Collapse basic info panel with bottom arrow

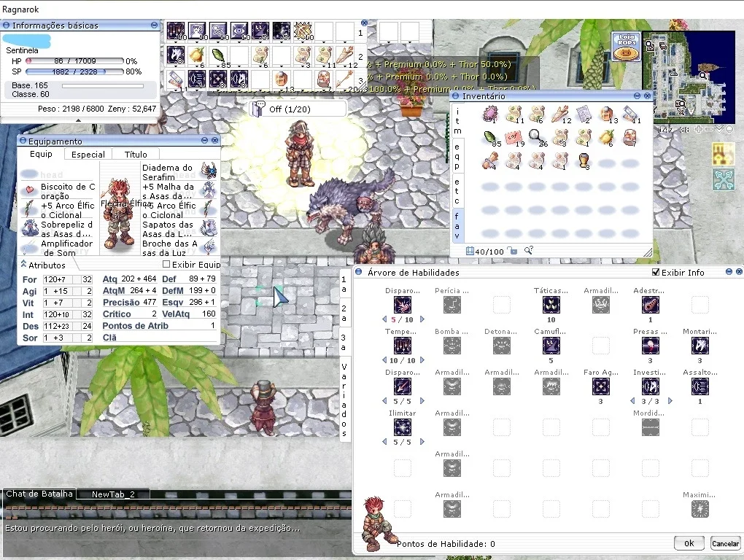click(78, 120)
